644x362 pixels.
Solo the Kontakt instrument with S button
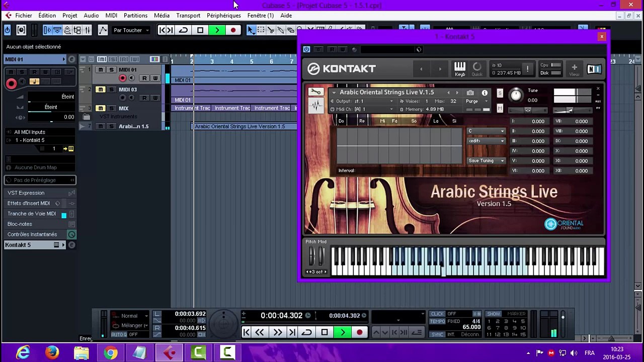pyautogui.click(x=500, y=93)
